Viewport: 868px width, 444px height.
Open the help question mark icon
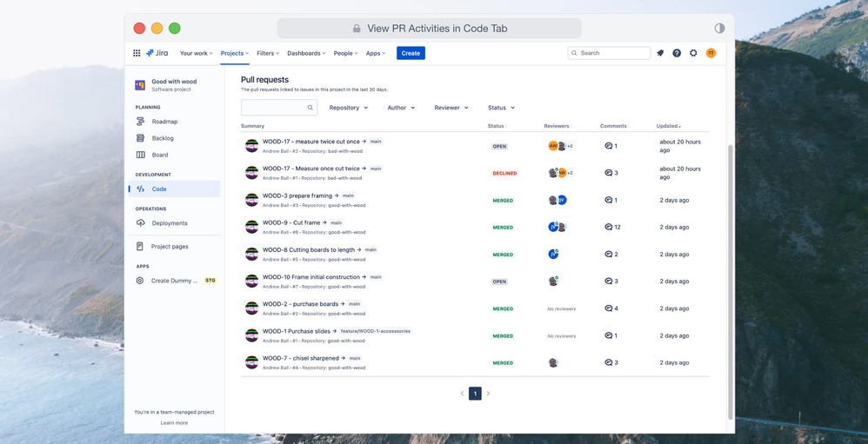[677, 53]
